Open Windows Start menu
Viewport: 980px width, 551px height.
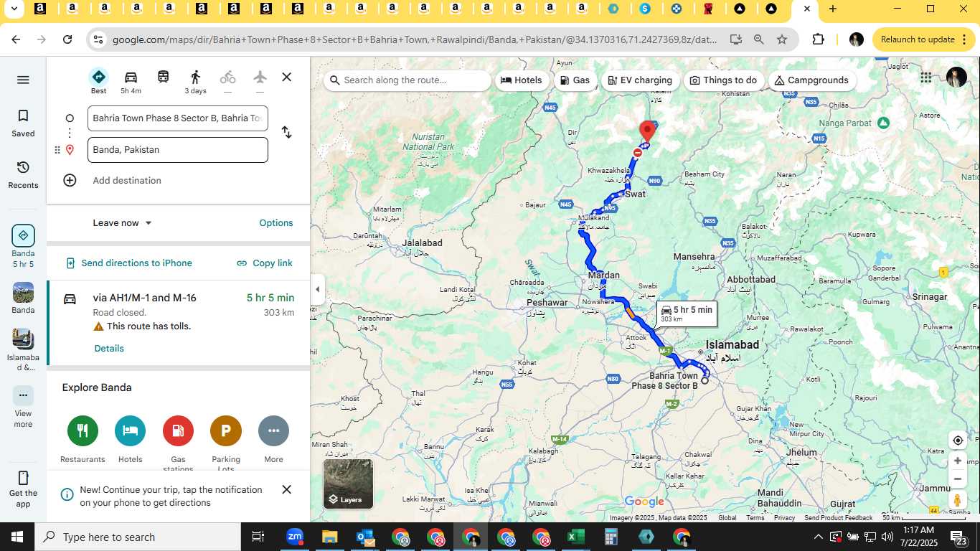(x=17, y=537)
